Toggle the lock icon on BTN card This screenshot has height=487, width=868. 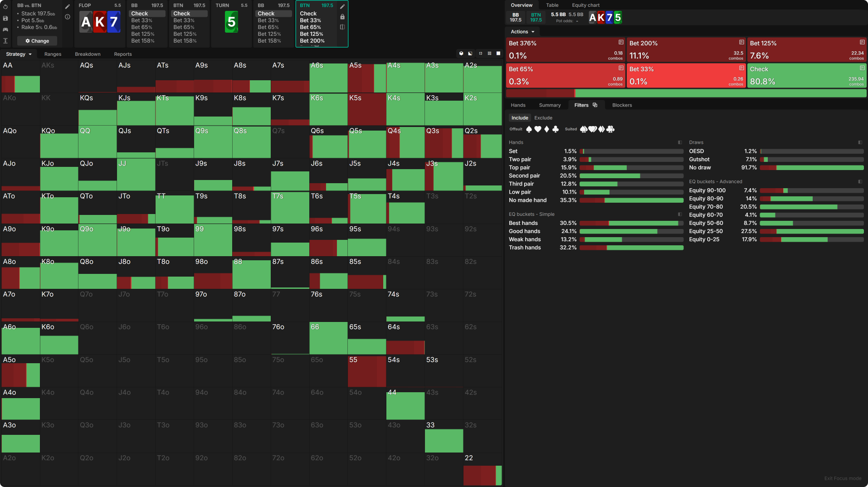[342, 17]
